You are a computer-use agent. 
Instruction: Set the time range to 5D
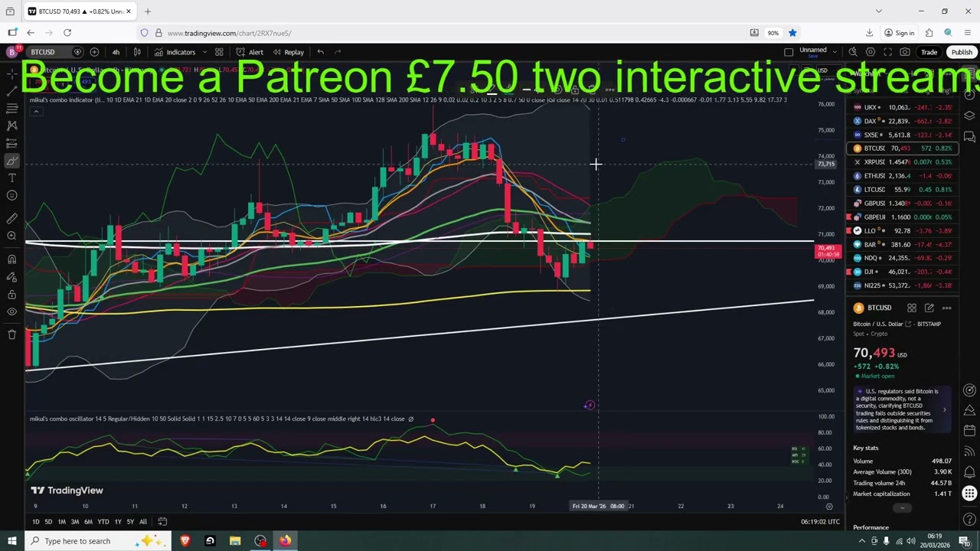click(x=48, y=522)
